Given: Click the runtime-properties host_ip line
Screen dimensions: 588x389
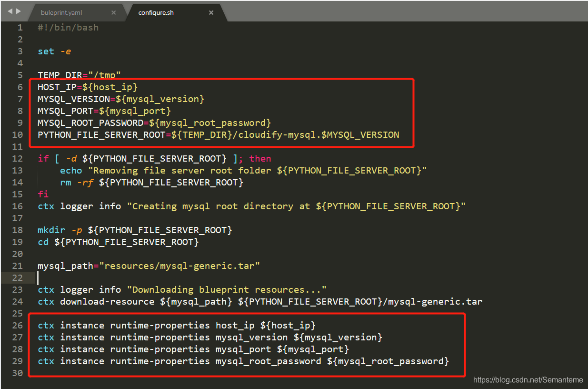Looking at the screenshot, I should (177, 326).
